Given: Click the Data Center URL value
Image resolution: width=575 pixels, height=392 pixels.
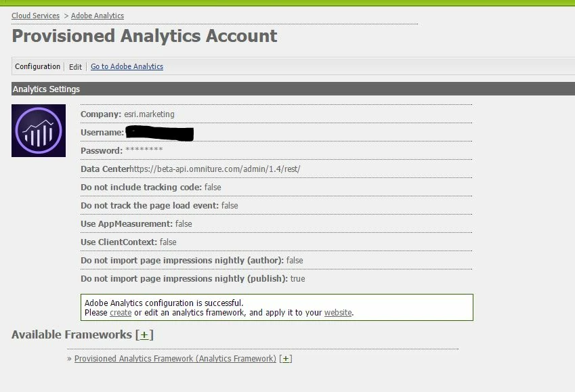Looking at the screenshot, I should pyautogui.click(x=215, y=169).
